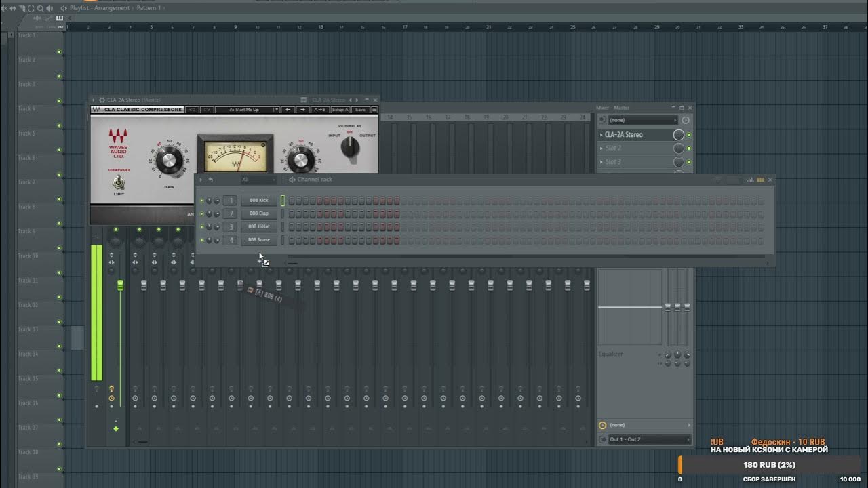Click 808 Snare pan knob
This screenshot has width=868, height=488.
click(209, 240)
